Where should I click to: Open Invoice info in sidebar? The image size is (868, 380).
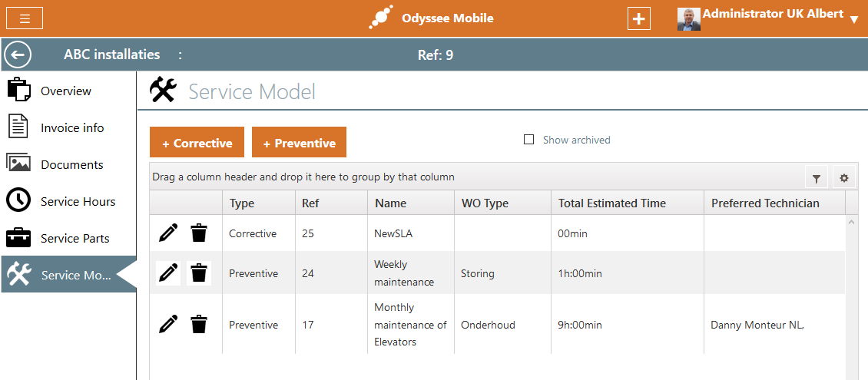click(72, 127)
